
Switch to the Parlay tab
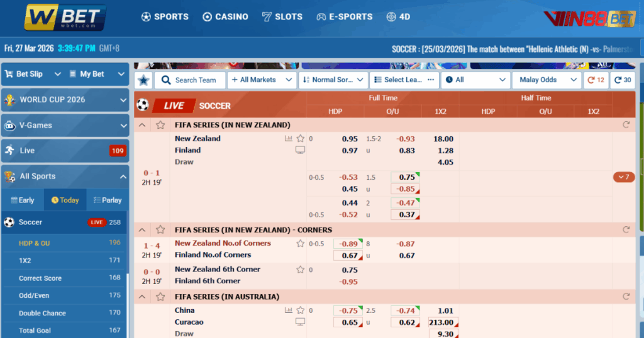pyautogui.click(x=107, y=200)
